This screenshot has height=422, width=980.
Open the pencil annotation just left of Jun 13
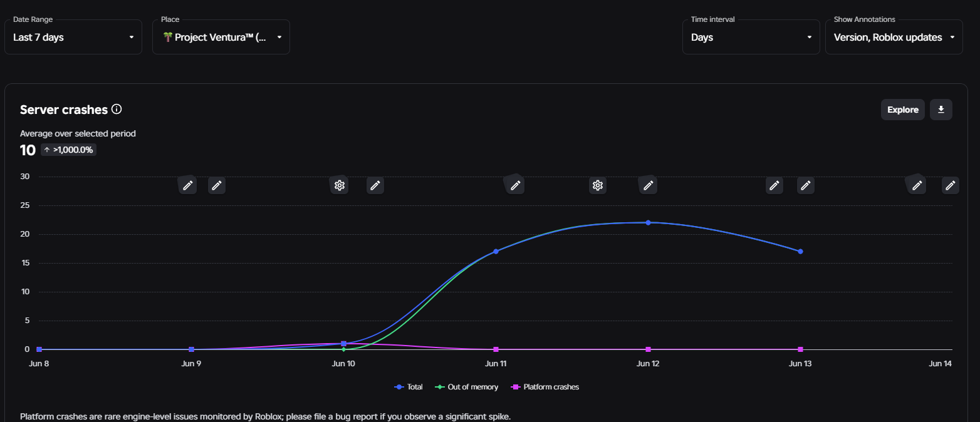click(774, 185)
